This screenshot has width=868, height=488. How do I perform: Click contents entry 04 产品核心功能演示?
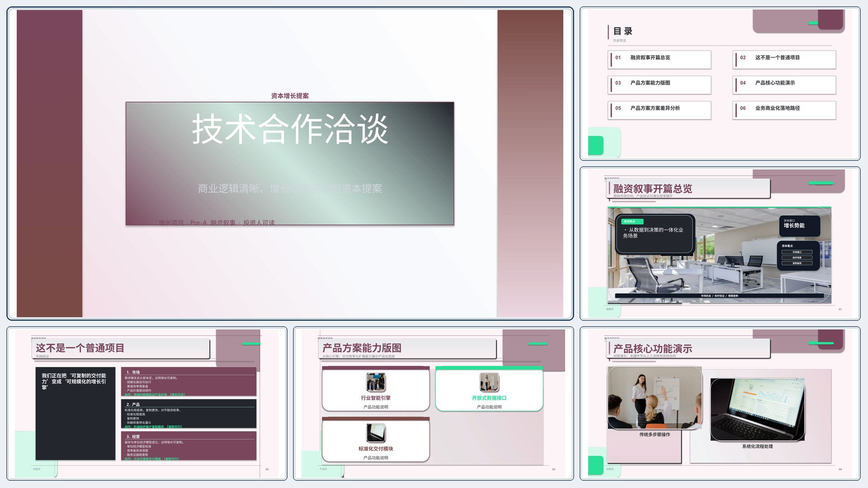[x=784, y=84]
